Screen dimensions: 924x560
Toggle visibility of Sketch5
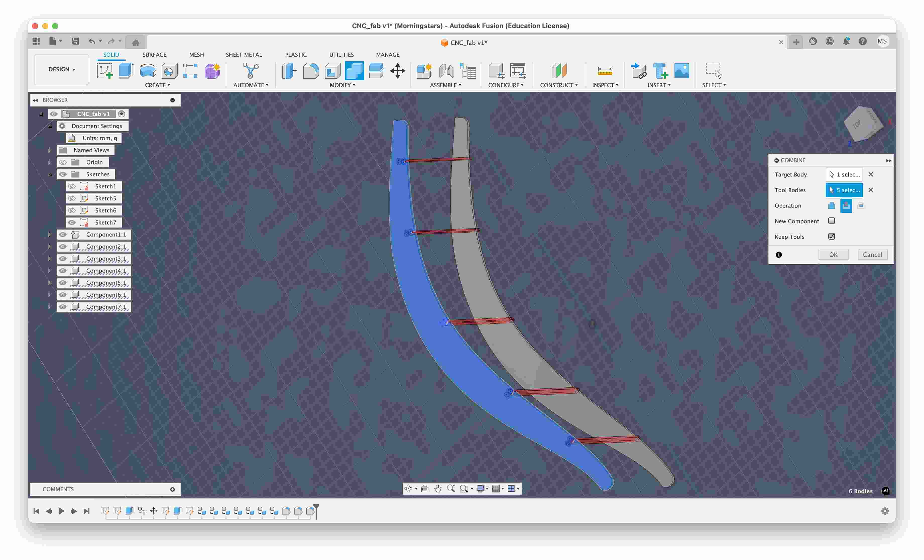72,198
